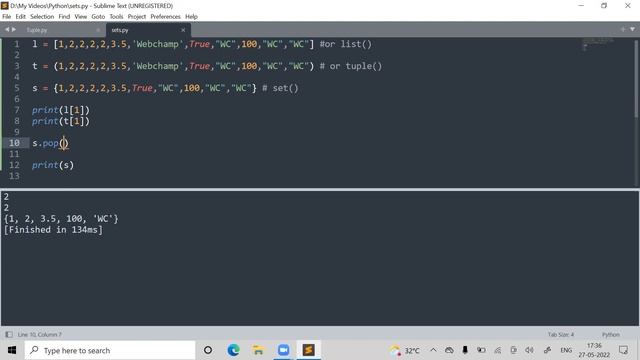This screenshot has height=360, width=640.
Task: Click print(l[1]) on line 7
Action: pyautogui.click(x=61, y=110)
